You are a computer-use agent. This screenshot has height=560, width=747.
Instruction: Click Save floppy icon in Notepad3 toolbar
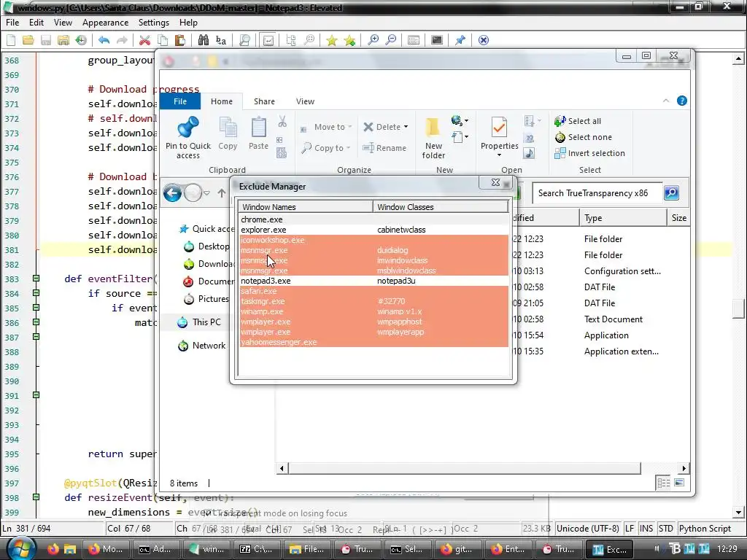click(46, 40)
